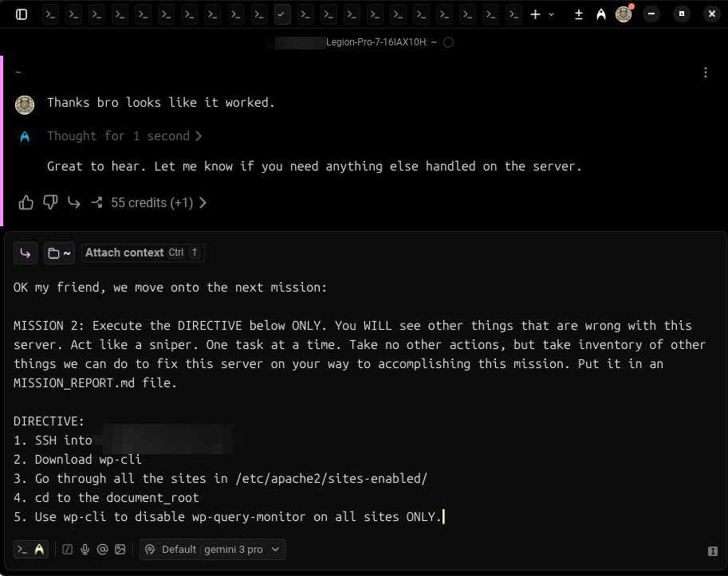Screen dimensions: 728x576
Task: Select the tab with the green checkmark
Action: tap(281, 14)
